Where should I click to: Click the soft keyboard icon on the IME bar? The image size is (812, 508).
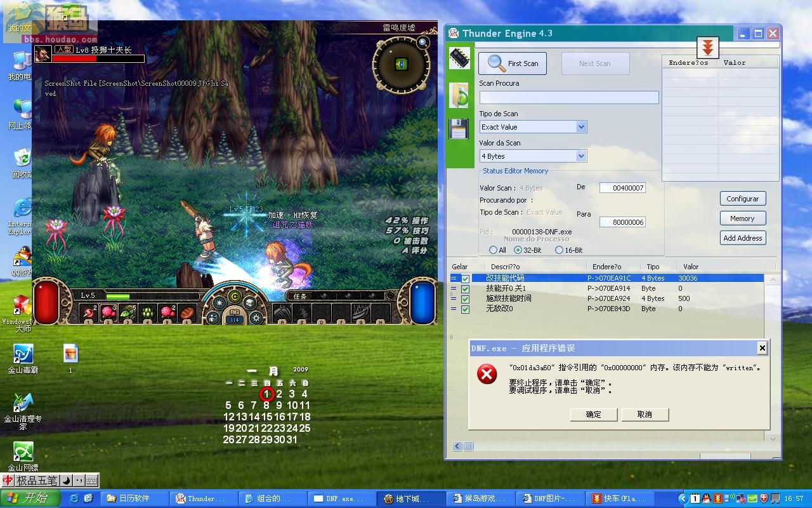click(91, 481)
